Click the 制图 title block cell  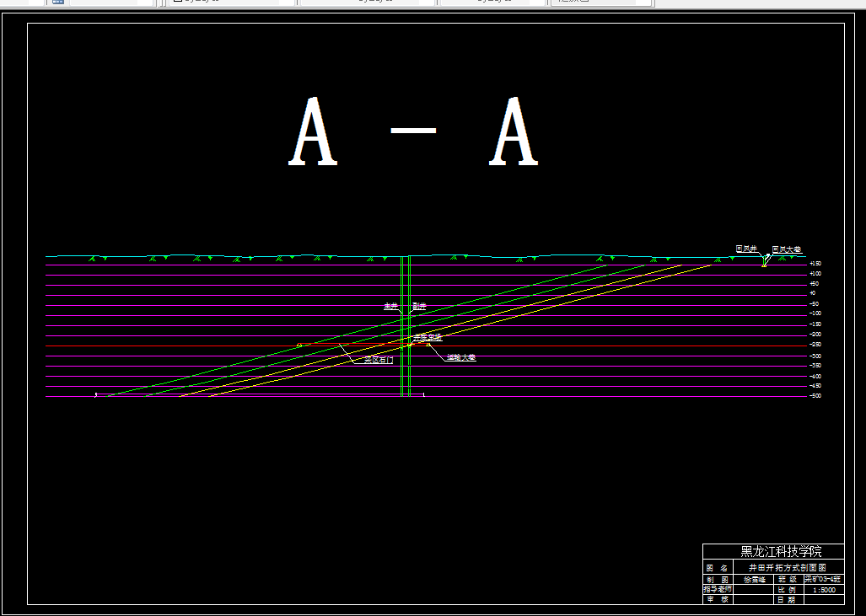tap(718, 580)
